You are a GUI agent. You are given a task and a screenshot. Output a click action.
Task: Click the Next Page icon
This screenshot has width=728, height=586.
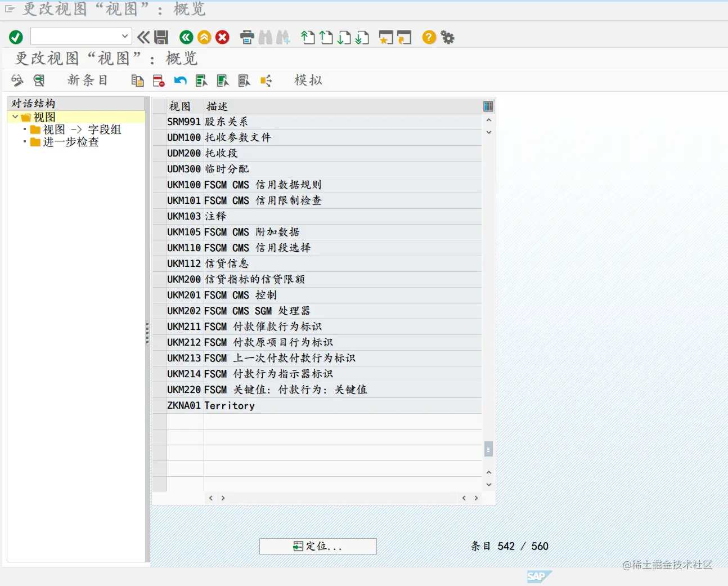tap(344, 37)
